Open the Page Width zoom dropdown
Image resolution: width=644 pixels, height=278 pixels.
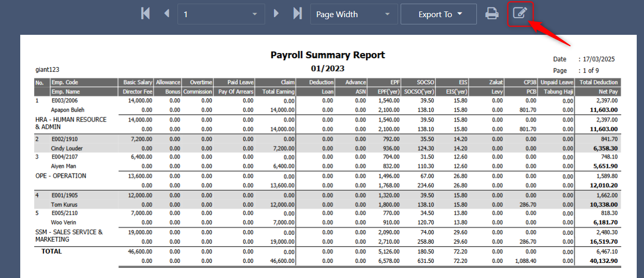coord(354,14)
